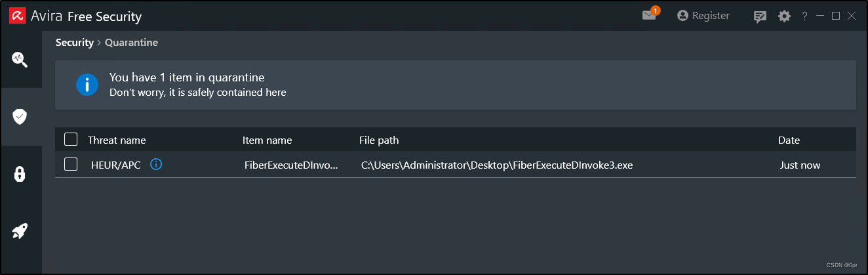
Task: Open the feedback chat icon
Action: (x=760, y=16)
